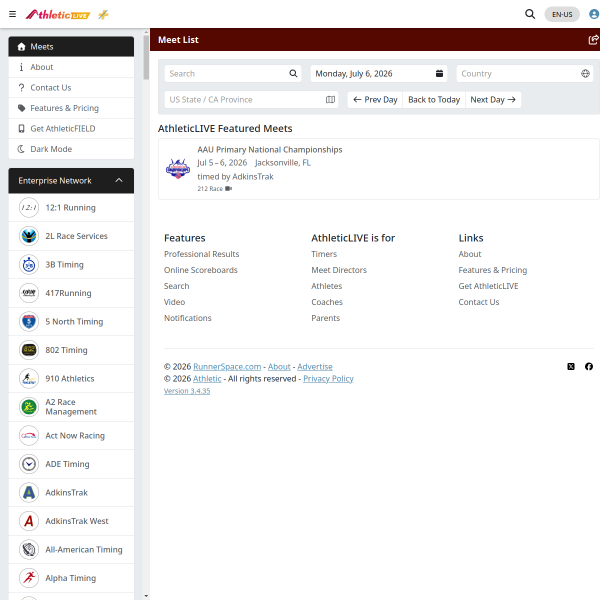This screenshot has height=600, width=600.
Task: Select Features & Pricing in sidebar menu
Action: point(71,108)
